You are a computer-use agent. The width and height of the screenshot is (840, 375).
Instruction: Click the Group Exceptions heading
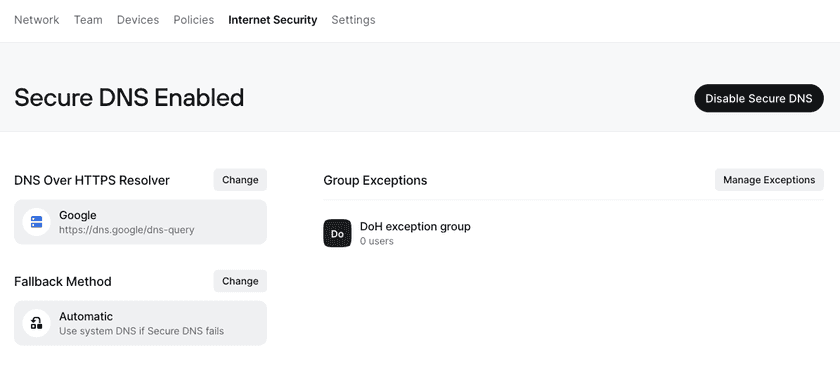375,181
